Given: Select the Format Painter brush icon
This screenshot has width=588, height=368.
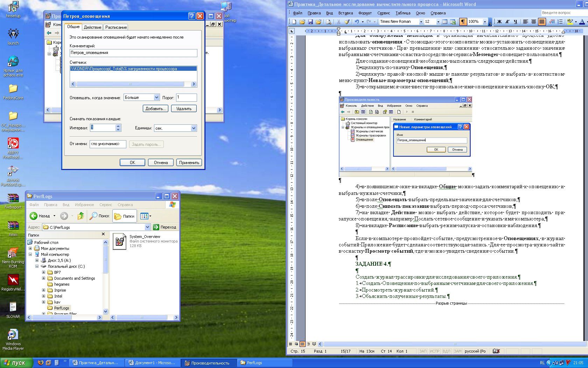Looking at the screenshot, I should point(347,22).
